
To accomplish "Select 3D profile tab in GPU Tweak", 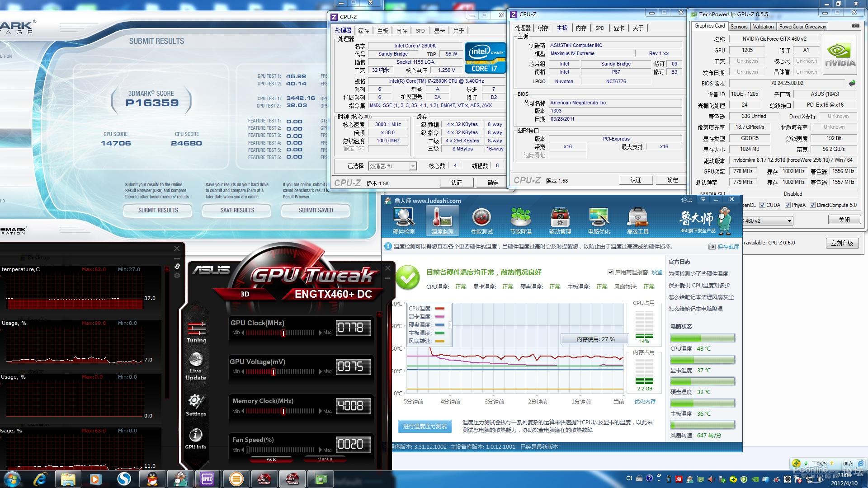I will pyautogui.click(x=245, y=294).
